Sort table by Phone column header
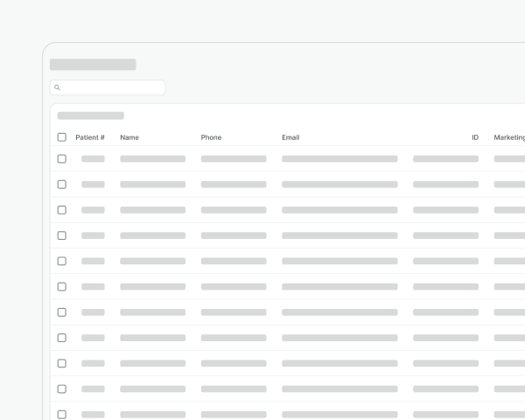Viewport: 525px width, 420px height. pyautogui.click(x=211, y=137)
